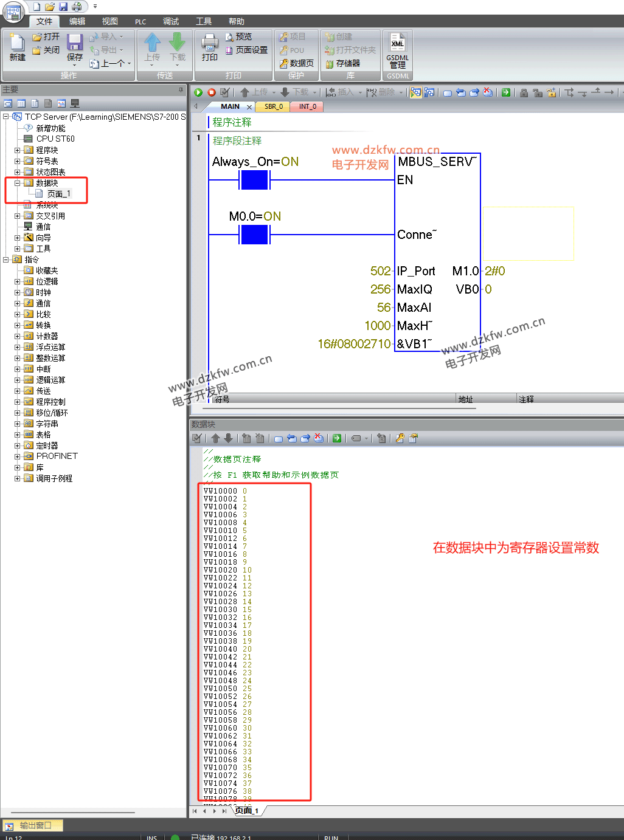Open the 存储器 library memory option
The width and height of the screenshot is (624, 840).
pyautogui.click(x=343, y=63)
